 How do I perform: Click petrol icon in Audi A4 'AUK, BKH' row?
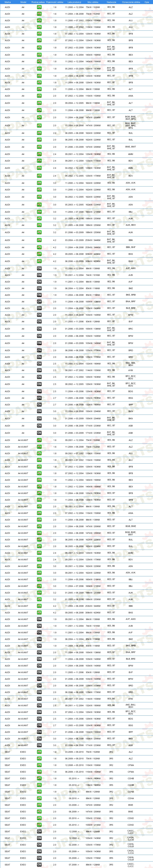tap(39, 225)
